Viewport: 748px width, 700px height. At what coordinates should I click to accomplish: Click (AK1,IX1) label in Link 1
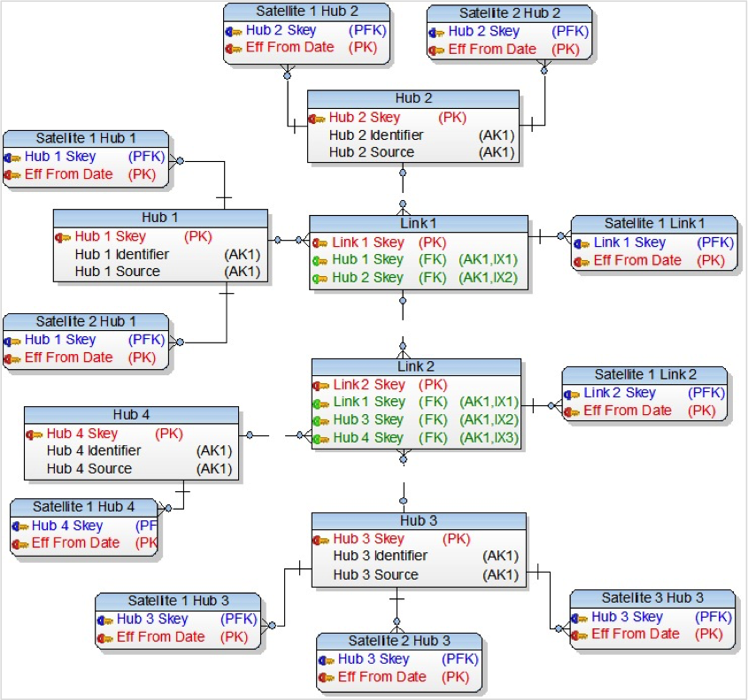(x=488, y=260)
